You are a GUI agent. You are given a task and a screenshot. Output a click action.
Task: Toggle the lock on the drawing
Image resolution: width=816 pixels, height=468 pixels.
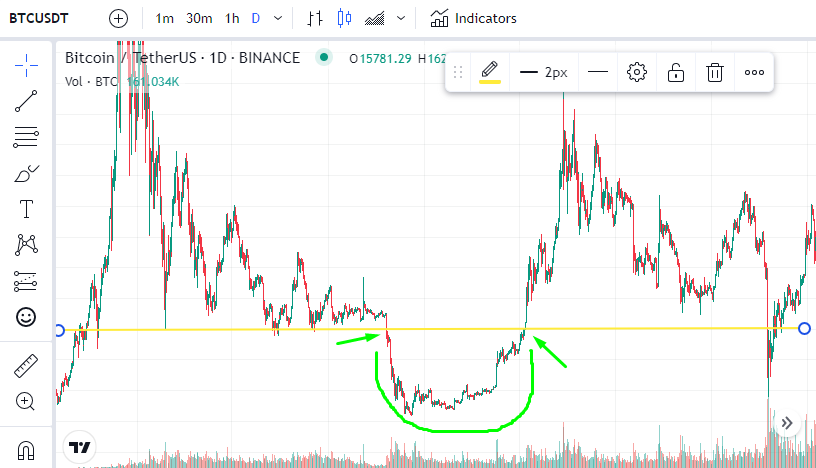[675, 72]
